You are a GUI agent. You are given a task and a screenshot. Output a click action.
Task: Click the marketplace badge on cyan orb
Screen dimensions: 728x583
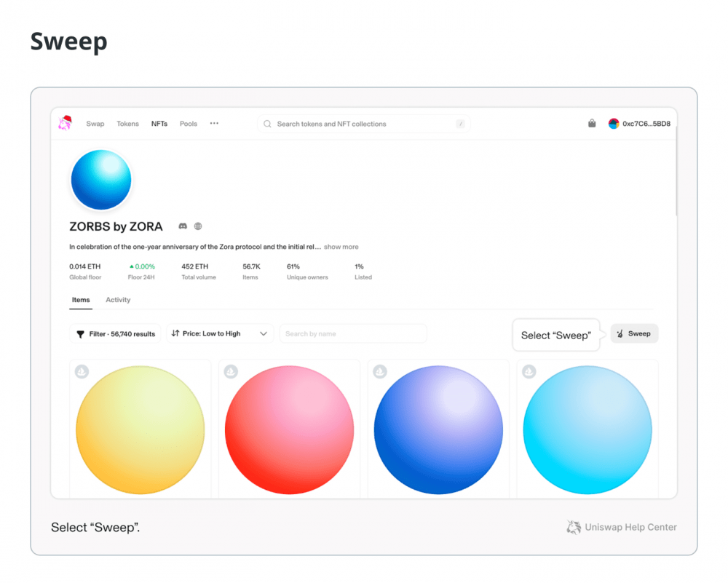529,371
